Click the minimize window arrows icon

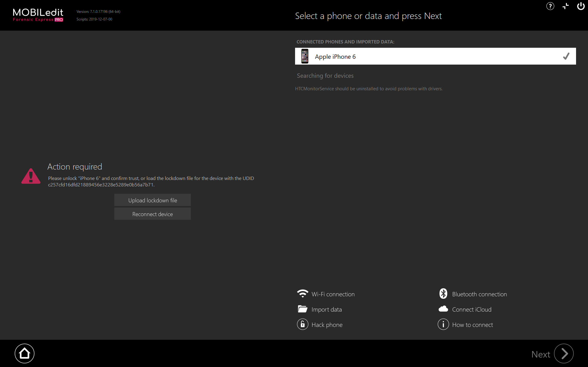pos(565,6)
